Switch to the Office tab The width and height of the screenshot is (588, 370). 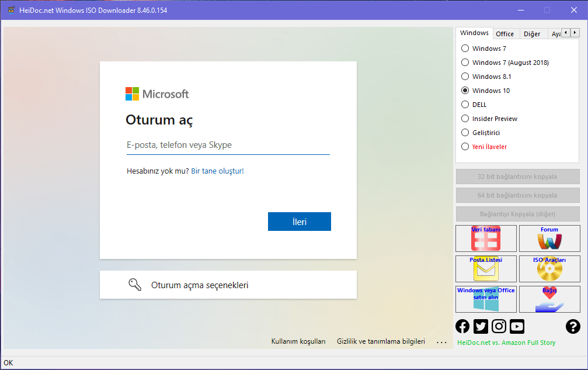tap(505, 34)
